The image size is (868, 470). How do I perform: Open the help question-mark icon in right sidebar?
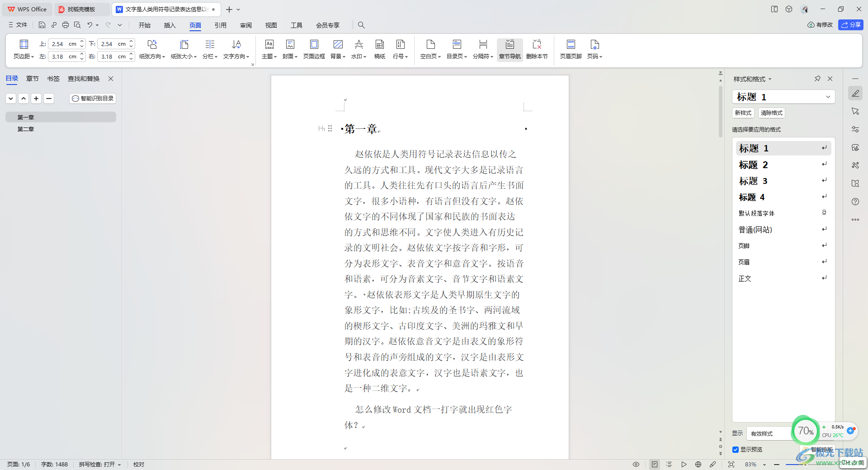(x=855, y=202)
